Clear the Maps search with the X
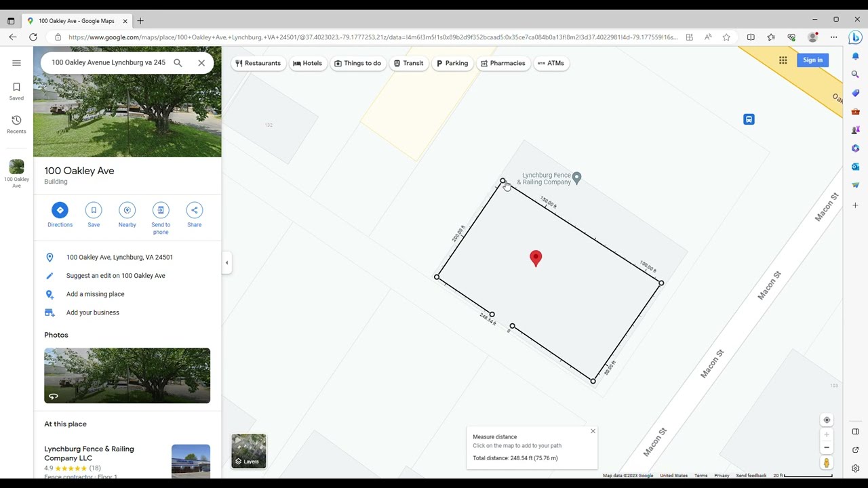Image resolution: width=868 pixels, height=488 pixels. pos(201,63)
